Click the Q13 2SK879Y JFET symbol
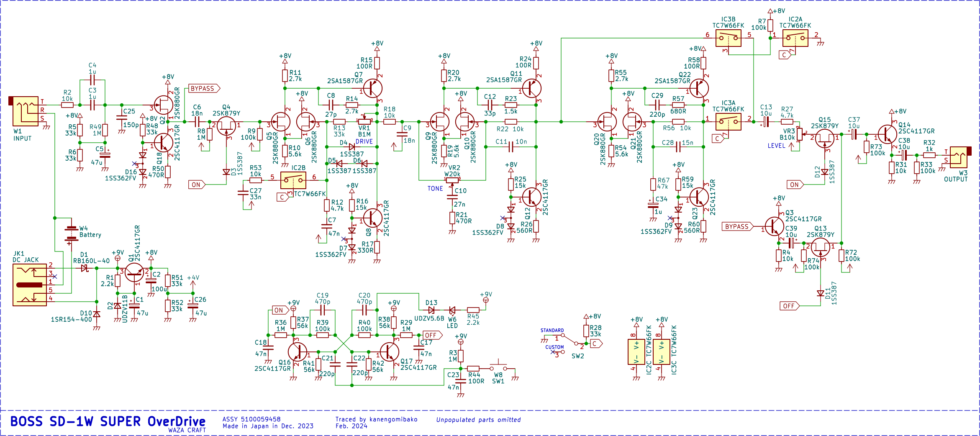This screenshot has height=436, width=980. pyautogui.click(x=821, y=247)
